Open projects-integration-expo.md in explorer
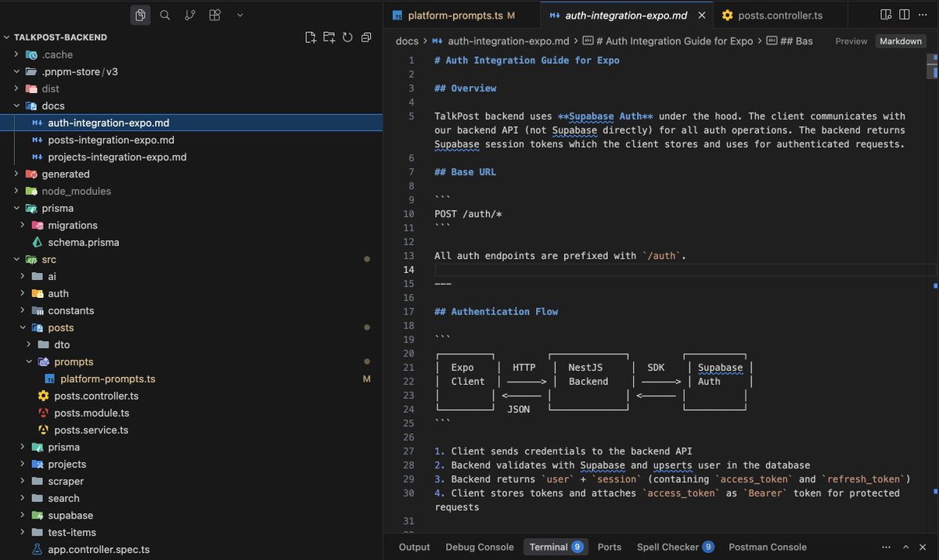The height and width of the screenshot is (560, 939). [117, 157]
